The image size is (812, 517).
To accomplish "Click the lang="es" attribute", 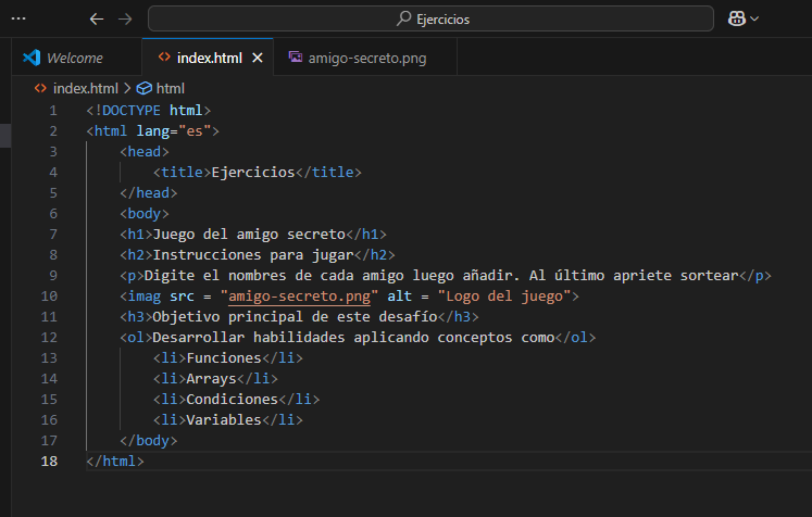I will pos(174,131).
